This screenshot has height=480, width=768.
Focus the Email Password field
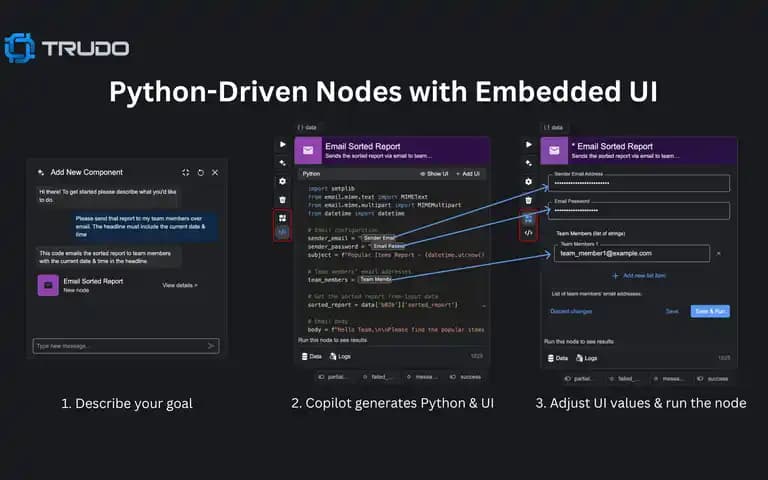coord(639,211)
